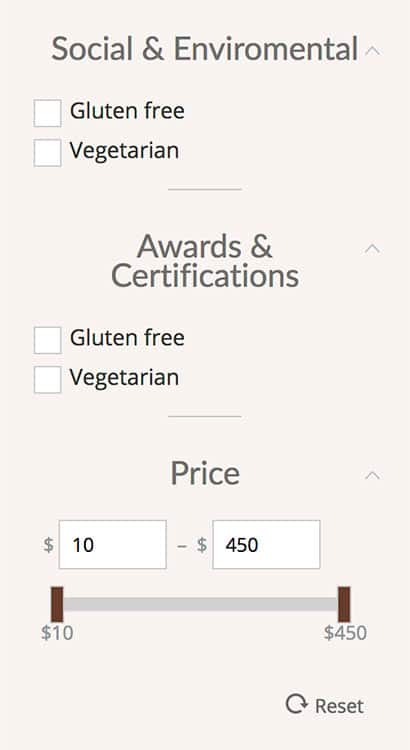Click the Reset text link
This screenshot has height=750, width=410.
[339, 706]
